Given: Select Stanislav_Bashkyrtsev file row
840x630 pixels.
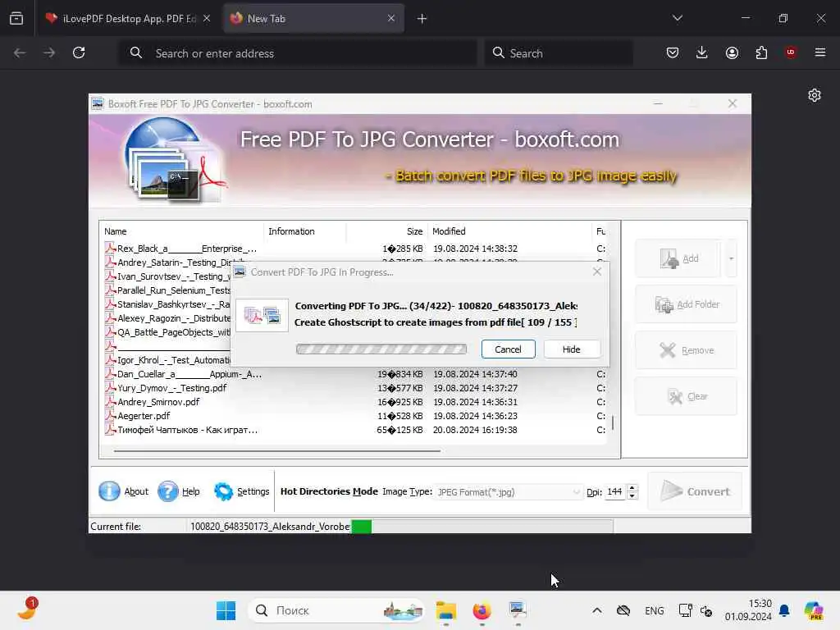Looking at the screenshot, I should (x=167, y=304).
